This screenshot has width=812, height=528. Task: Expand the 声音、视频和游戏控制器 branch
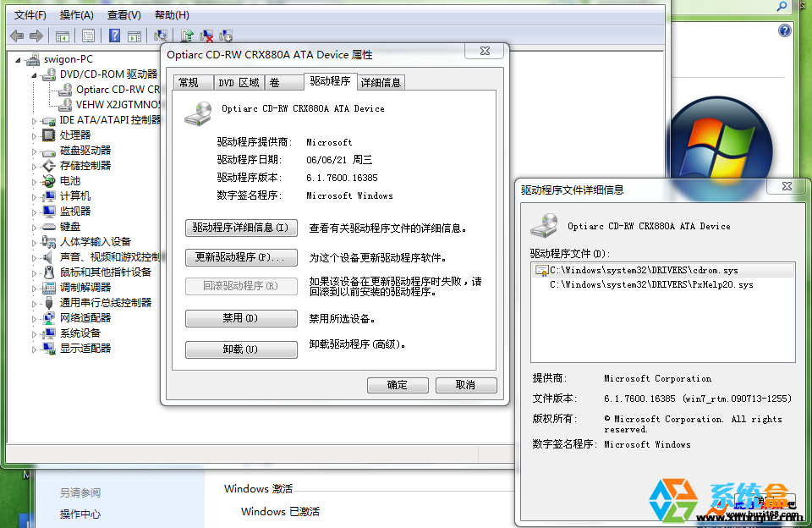pyautogui.click(x=34, y=257)
